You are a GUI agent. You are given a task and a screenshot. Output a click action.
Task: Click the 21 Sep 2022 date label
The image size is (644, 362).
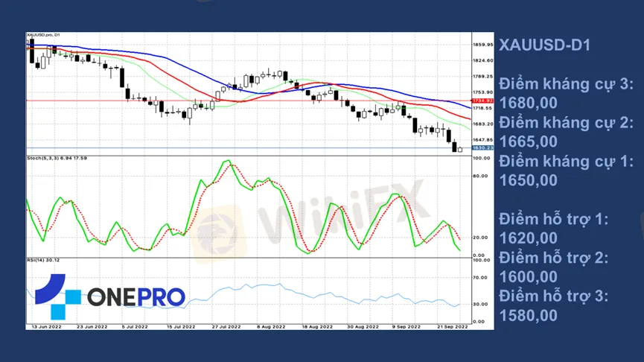pos(453,327)
